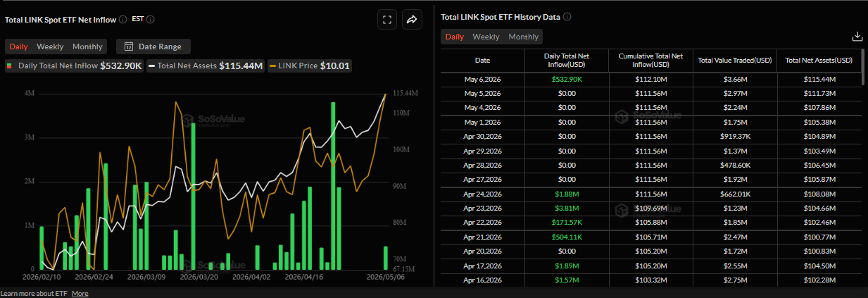Click the share arrow icon
The image size is (868, 298).
point(412,20)
